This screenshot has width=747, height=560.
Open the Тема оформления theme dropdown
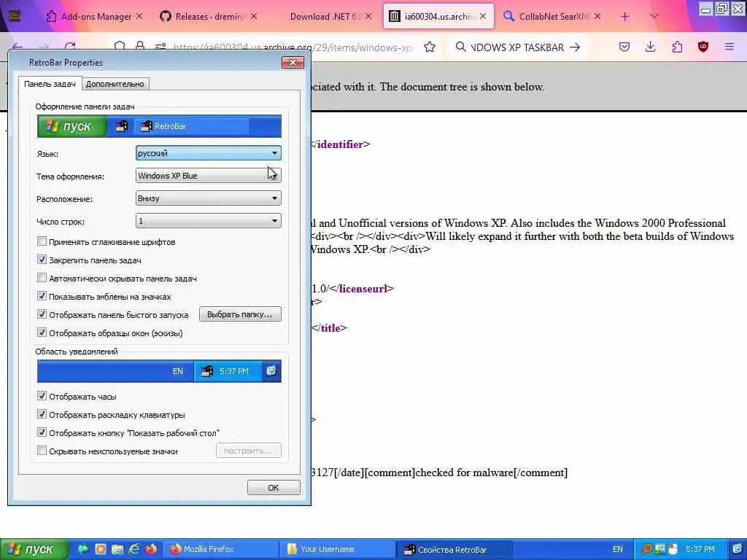[208, 176]
